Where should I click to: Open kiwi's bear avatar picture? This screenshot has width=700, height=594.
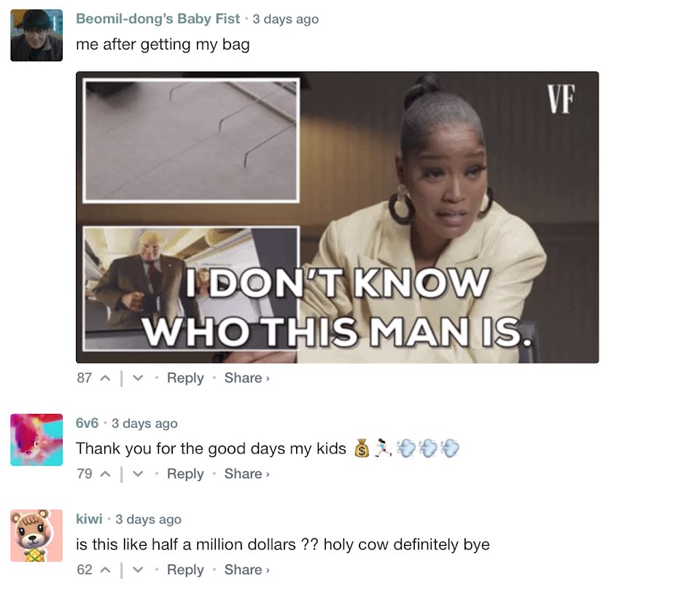(36, 536)
